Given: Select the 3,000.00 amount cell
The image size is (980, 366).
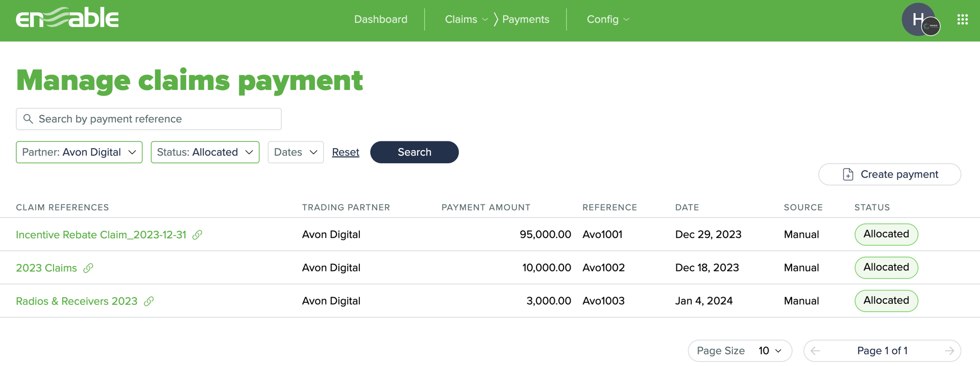Looking at the screenshot, I should tap(549, 301).
